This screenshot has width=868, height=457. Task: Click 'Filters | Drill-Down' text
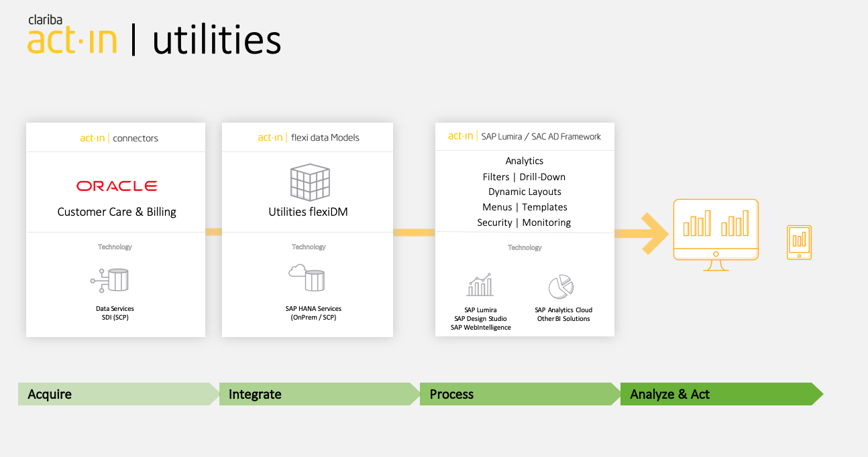(524, 177)
